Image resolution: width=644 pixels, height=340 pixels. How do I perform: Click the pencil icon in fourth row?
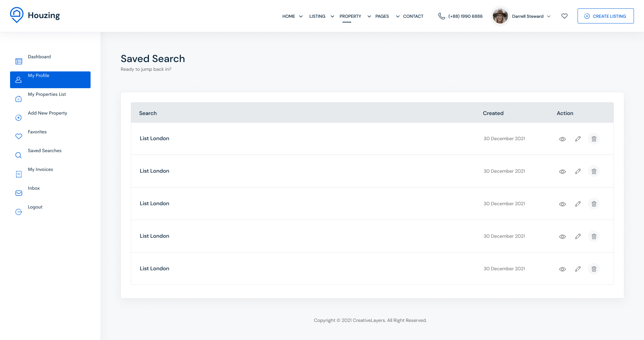[578, 236]
